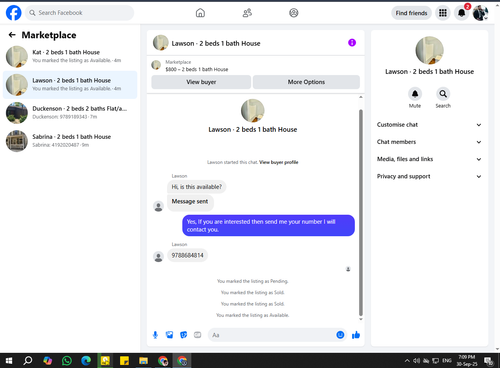
Task: Click the More Options button
Action: coord(306,82)
